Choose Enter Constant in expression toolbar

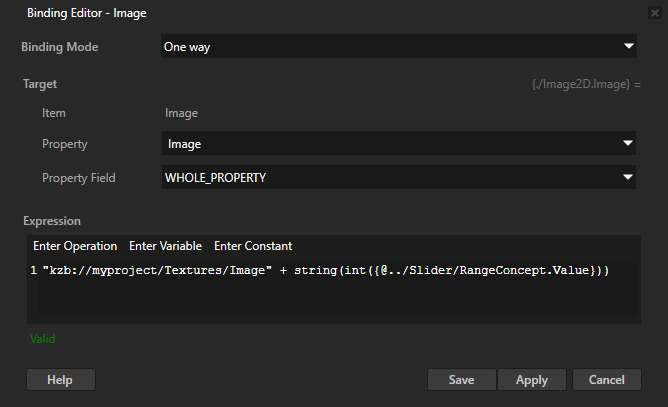click(253, 246)
